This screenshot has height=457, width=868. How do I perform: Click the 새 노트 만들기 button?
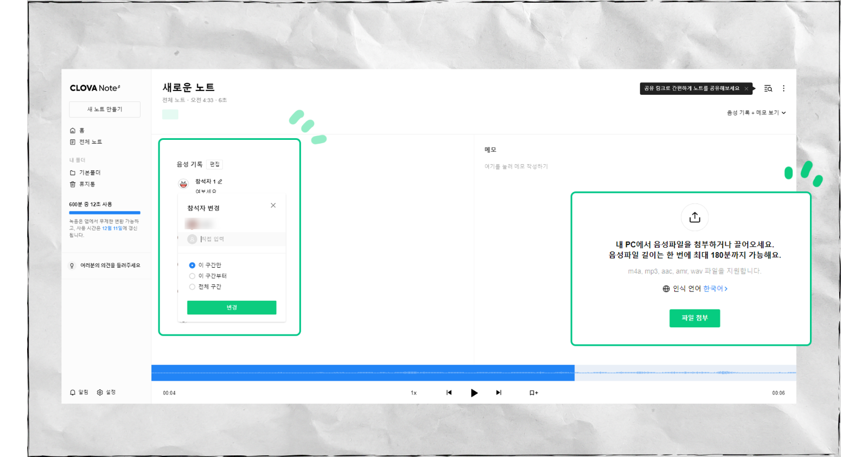(x=105, y=110)
